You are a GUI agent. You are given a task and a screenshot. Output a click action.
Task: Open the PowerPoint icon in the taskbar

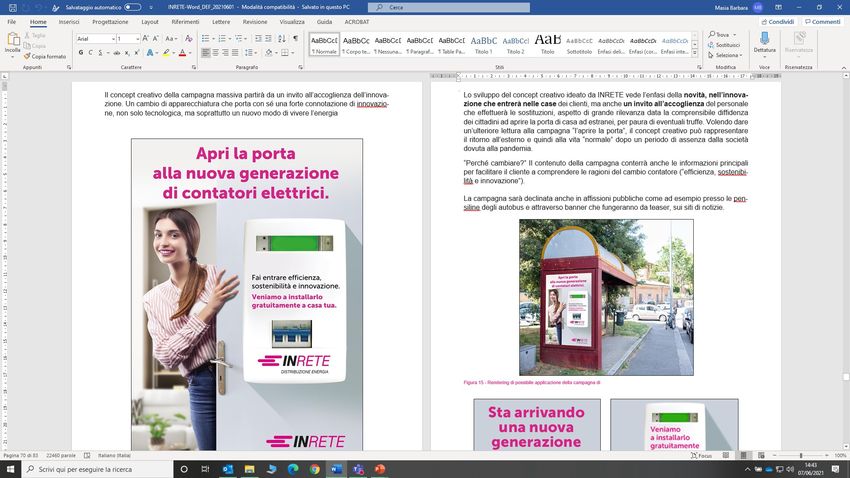pyautogui.click(x=380, y=468)
